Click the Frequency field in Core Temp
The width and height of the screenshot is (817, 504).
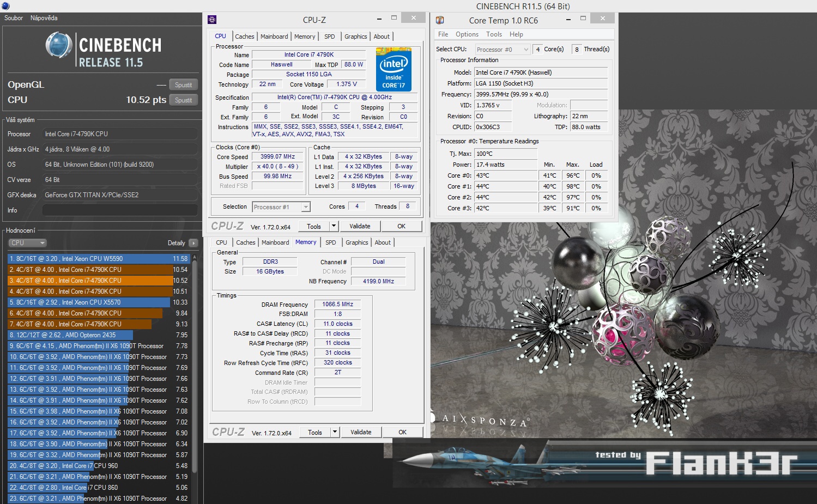pyautogui.click(x=541, y=94)
